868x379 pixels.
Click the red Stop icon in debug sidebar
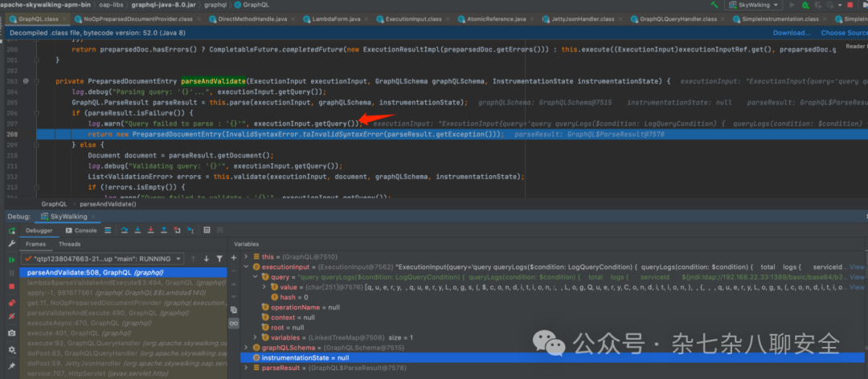point(11,286)
